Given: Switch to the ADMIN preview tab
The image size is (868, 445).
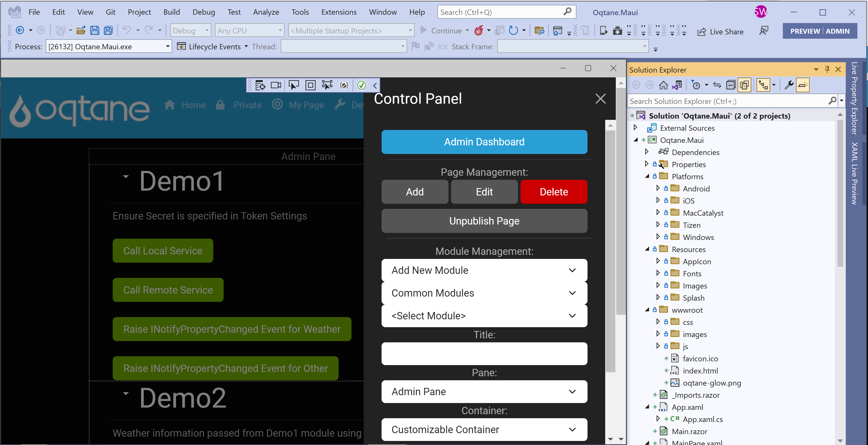Looking at the screenshot, I should [x=838, y=31].
